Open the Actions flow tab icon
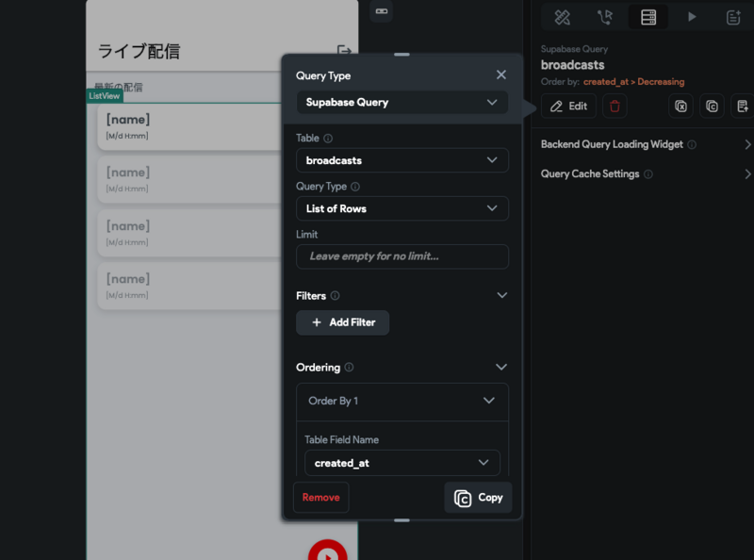Viewport: 754px width, 560px height. pyautogui.click(x=605, y=17)
